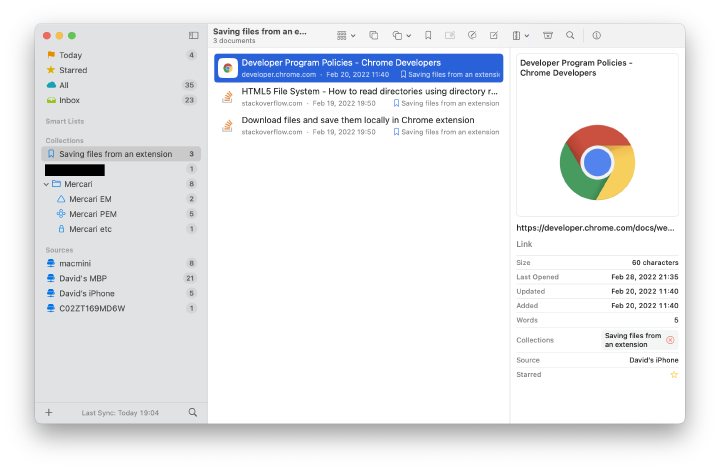Select the All list in sidebar
The image size is (720, 470).
click(x=121, y=85)
